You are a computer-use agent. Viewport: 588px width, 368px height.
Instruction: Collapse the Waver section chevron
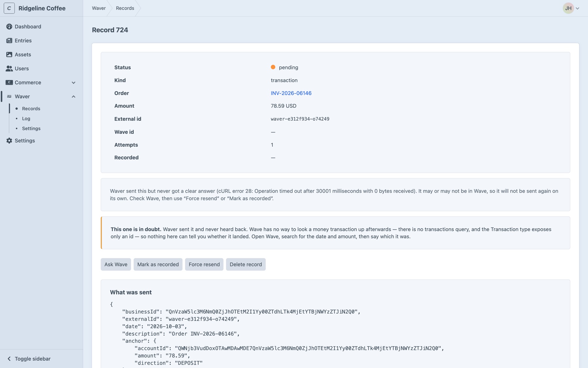pos(73,96)
